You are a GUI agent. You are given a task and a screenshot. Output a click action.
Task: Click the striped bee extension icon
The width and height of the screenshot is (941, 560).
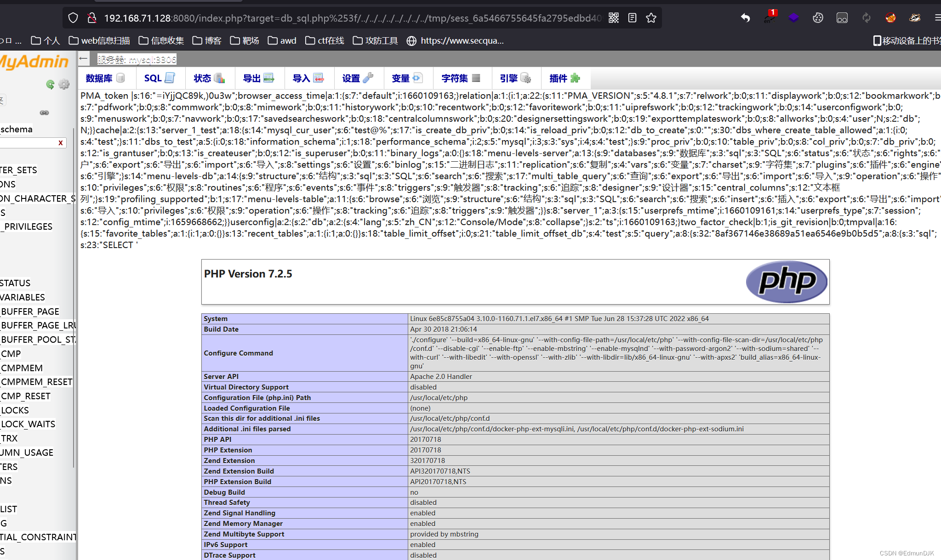[915, 18]
